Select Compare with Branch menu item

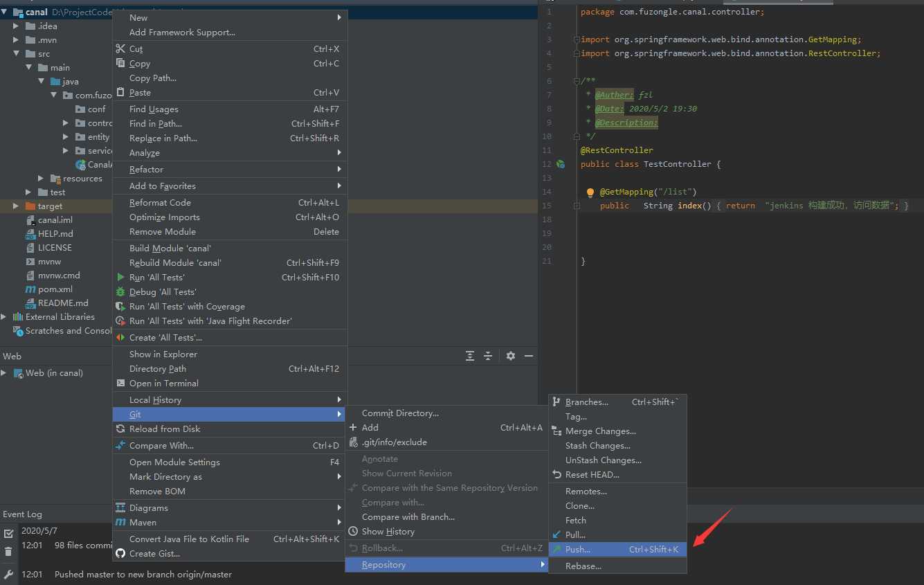[x=446, y=516]
